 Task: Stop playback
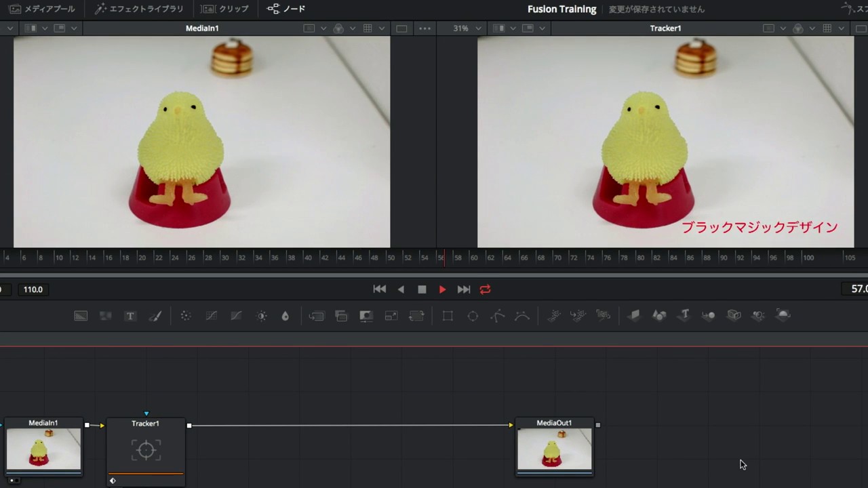tap(422, 289)
